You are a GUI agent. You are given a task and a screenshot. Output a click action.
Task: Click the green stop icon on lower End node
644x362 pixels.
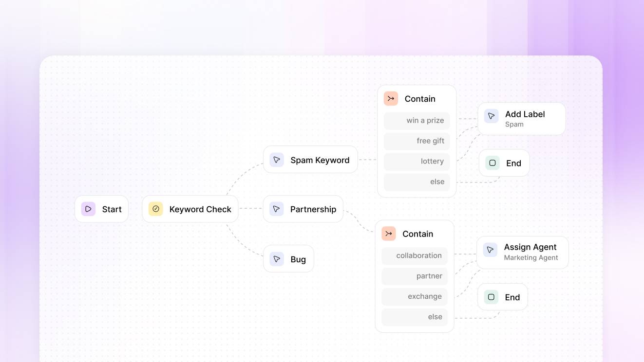click(492, 297)
